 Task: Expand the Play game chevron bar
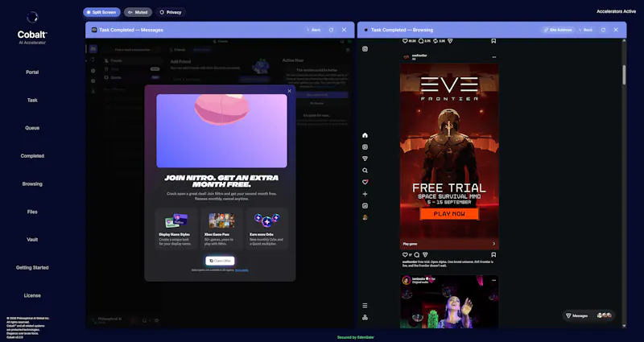[x=449, y=244]
